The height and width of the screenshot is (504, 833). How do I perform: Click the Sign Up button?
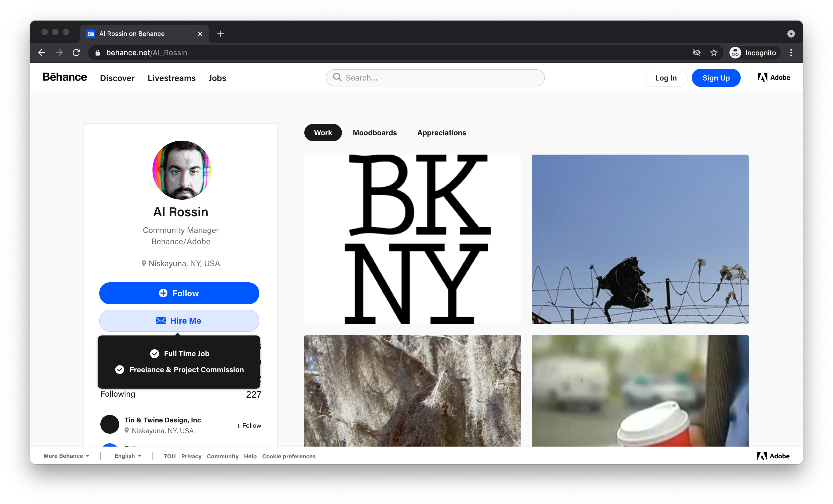[716, 78]
